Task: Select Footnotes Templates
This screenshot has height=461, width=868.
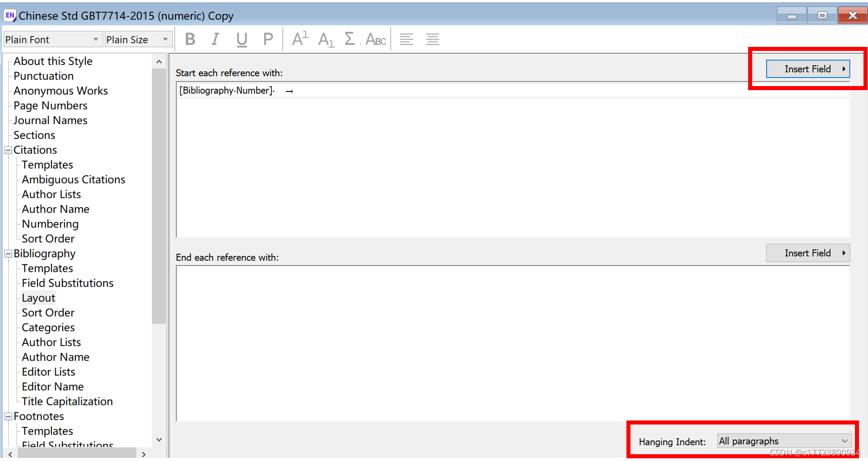Action: point(47,431)
